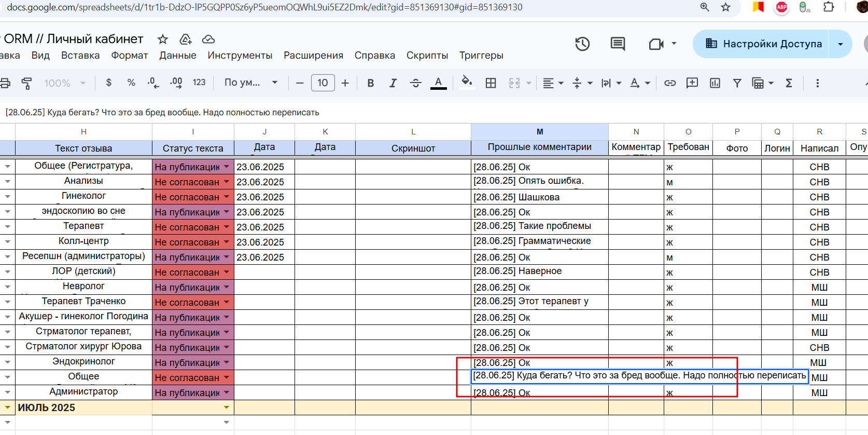The height and width of the screenshot is (435, 868).
Task: Open the comments panel icon
Action: point(618,44)
